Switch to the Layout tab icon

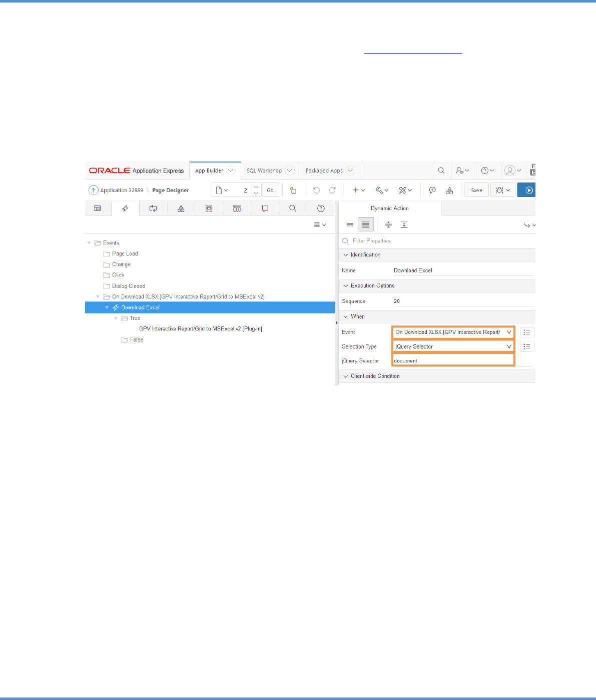click(x=209, y=208)
